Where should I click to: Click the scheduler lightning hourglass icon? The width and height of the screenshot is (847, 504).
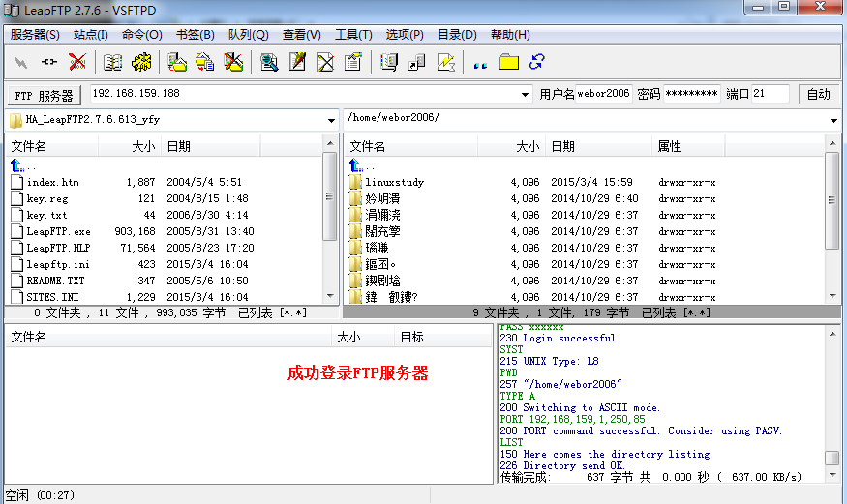[445, 62]
